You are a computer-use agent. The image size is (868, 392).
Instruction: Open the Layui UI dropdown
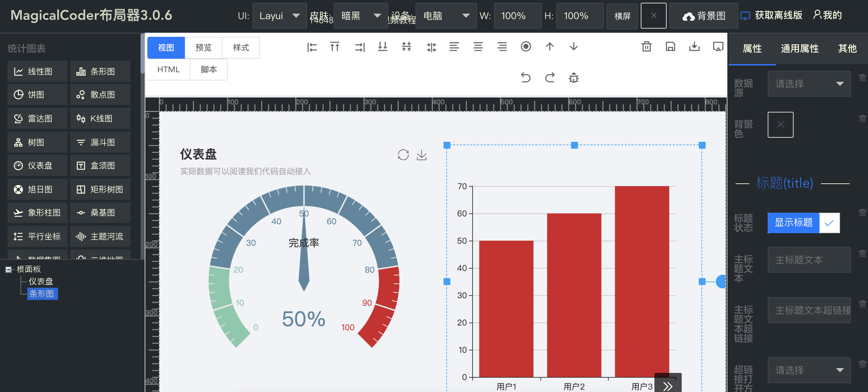coord(279,16)
